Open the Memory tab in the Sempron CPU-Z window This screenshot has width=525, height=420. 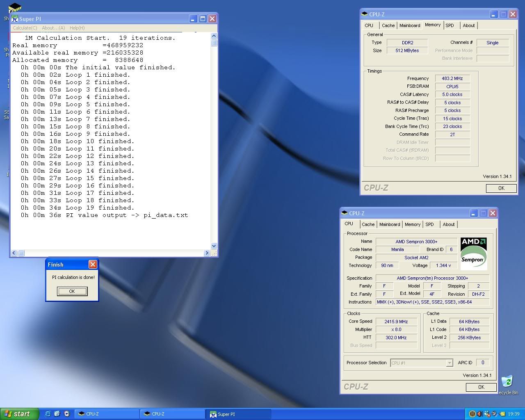413,224
